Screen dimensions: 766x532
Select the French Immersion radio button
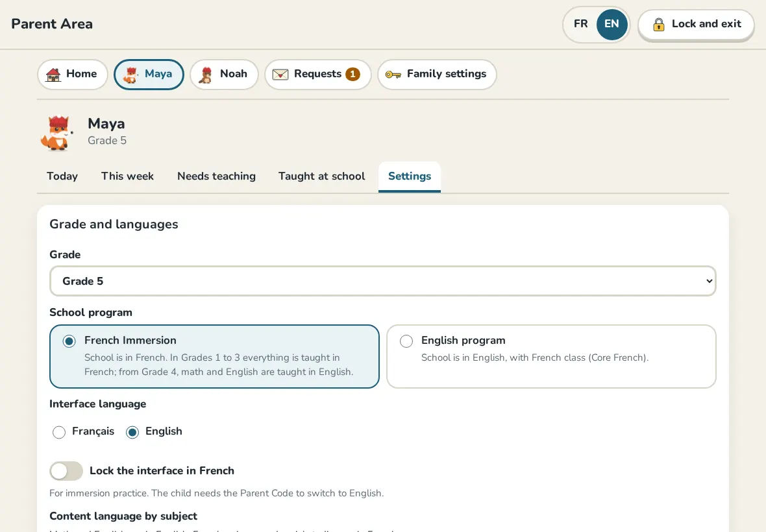(x=69, y=341)
